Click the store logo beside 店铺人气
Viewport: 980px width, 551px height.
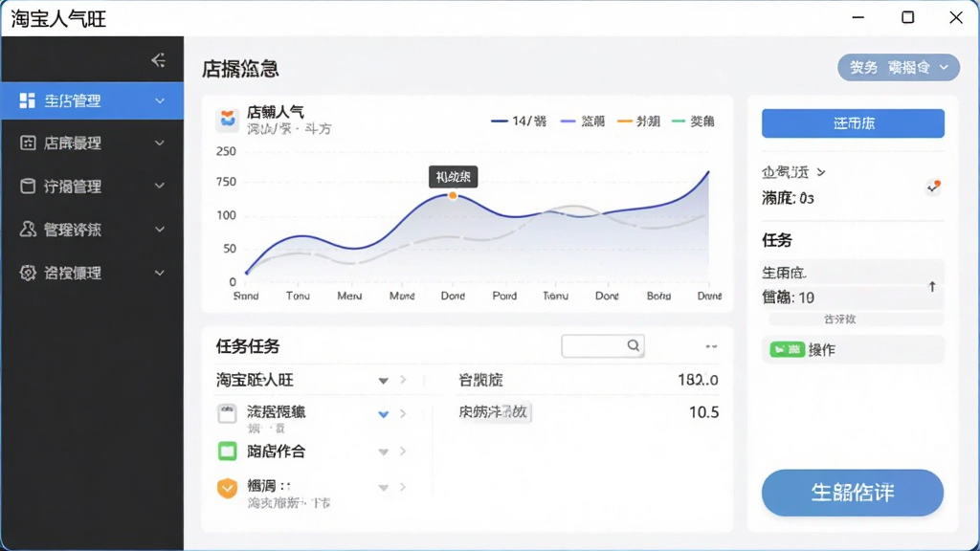coord(228,120)
